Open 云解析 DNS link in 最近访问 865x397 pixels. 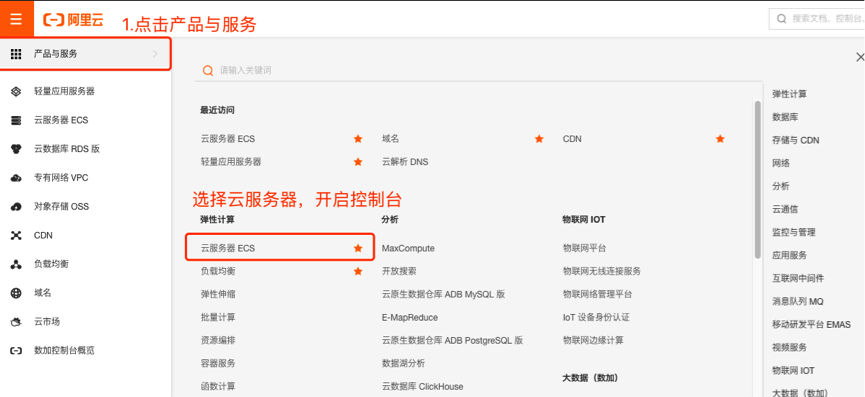click(405, 162)
